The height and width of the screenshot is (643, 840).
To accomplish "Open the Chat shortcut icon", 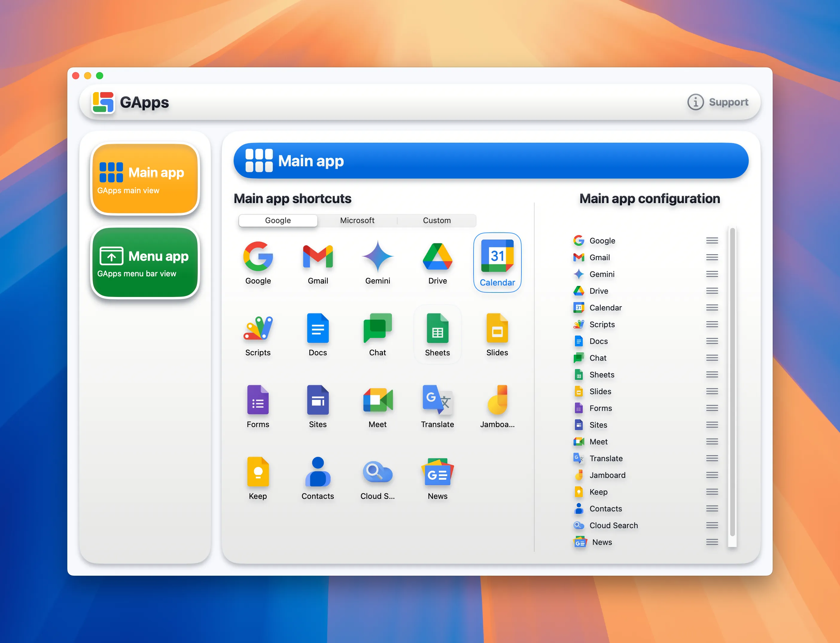I will pos(378,328).
